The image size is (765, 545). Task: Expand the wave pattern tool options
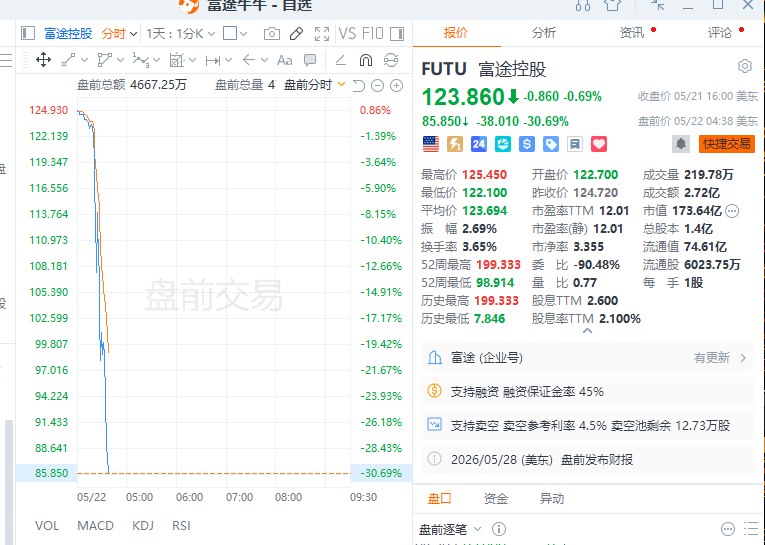[x=156, y=60]
